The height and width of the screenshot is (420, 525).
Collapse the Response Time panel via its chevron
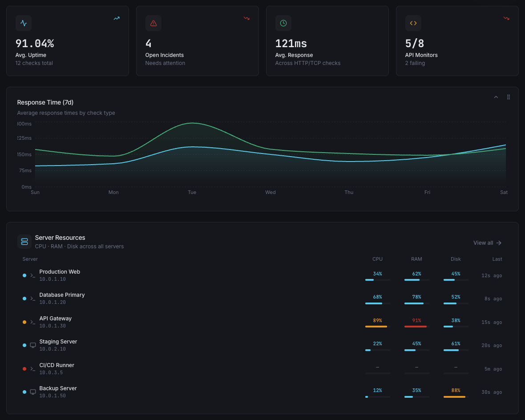point(496,97)
